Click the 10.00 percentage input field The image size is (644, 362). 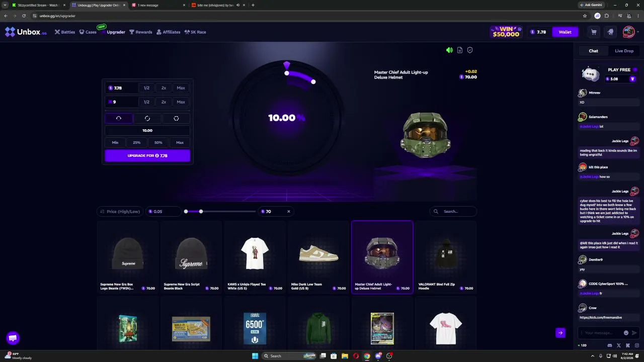click(x=147, y=131)
